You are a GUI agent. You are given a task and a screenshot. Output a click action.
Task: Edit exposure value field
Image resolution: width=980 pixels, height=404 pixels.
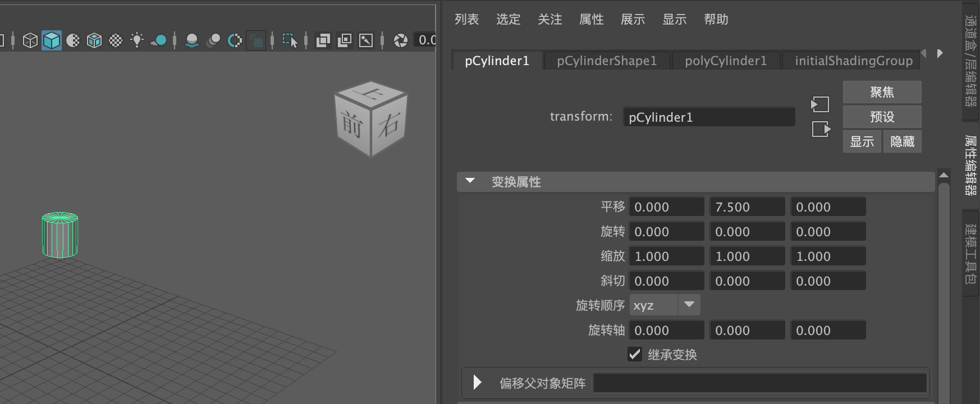click(425, 40)
